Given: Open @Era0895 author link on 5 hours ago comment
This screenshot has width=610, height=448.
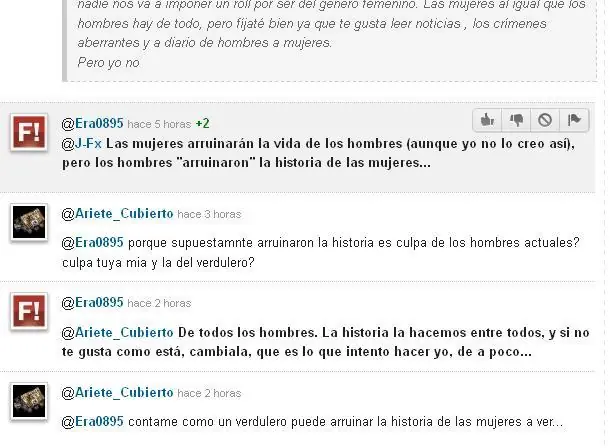Looking at the screenshot, I should (x=93, y=124).
